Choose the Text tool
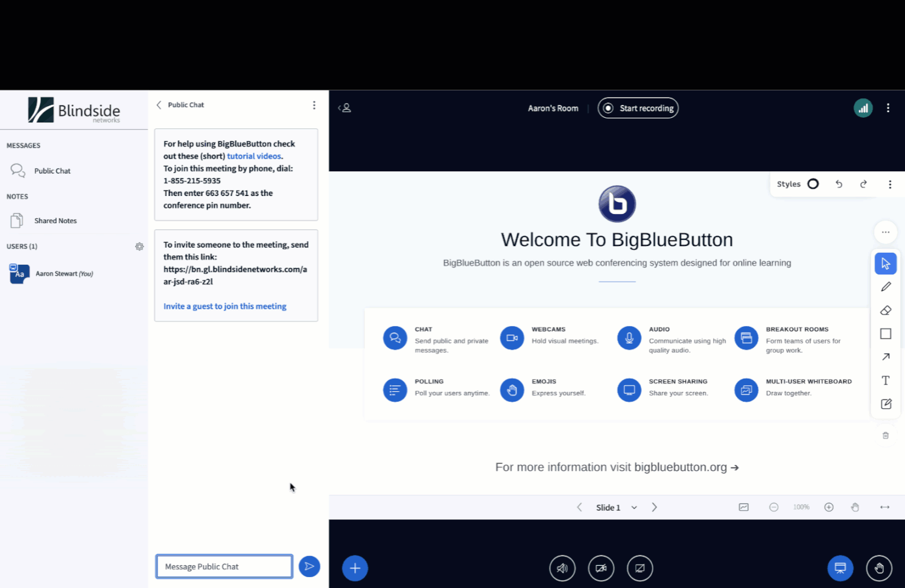Image resolution: width=905 pixels, height=588 pixels. (x=886, y=381)
